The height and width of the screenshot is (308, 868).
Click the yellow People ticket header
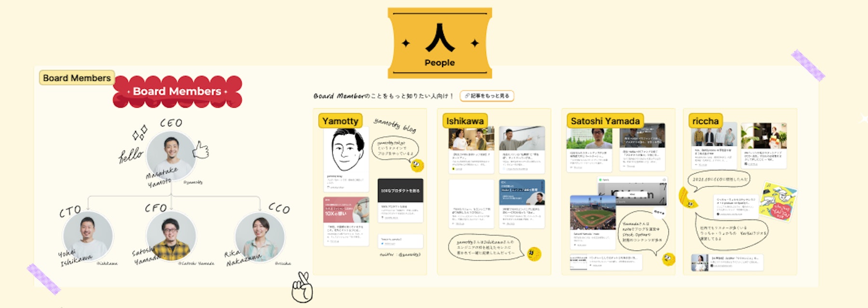point(440,43)
